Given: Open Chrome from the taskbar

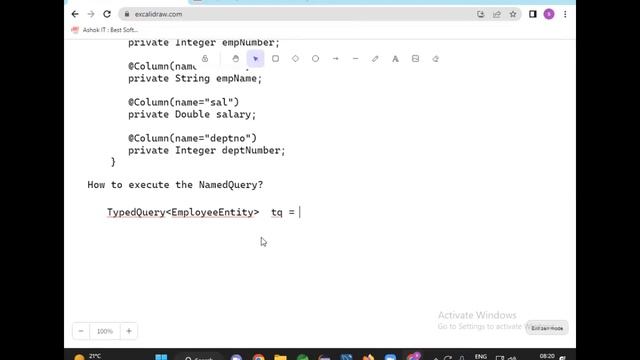Looking at the screenshot, I should click(x=259, y=358).
